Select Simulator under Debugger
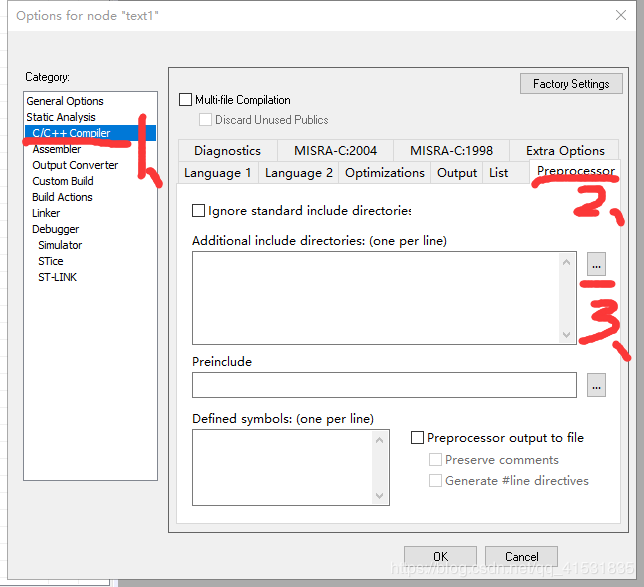Screen dimensions: 644x587 tap(60, 245)
